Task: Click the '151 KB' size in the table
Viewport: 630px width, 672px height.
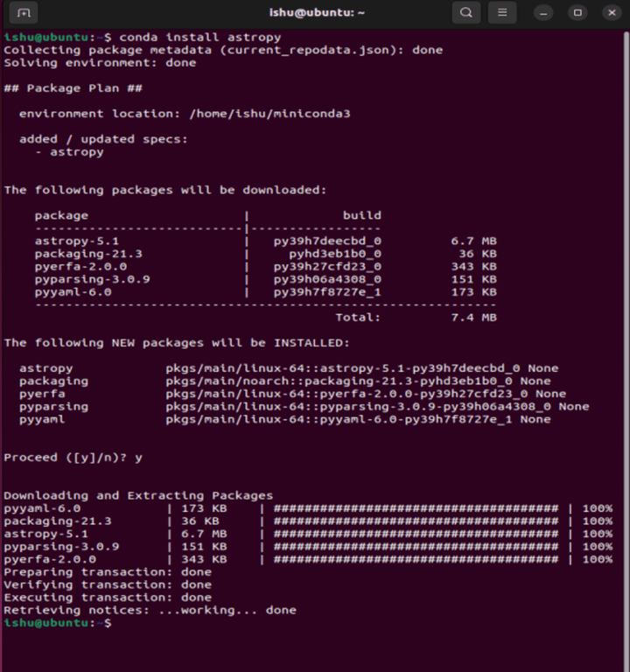Action: tap(473, 279)
